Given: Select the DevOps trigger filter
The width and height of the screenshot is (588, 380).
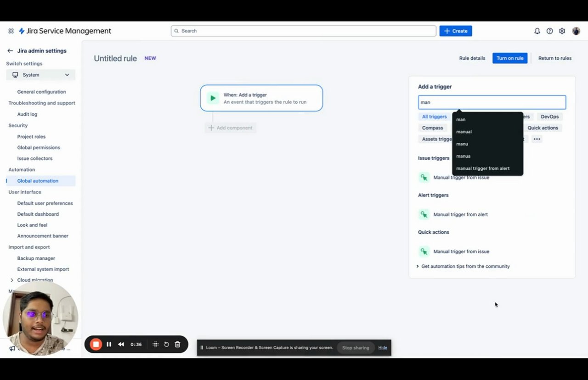Looking at the screenshot, I should pyautogui.click(x=549, y=117).
